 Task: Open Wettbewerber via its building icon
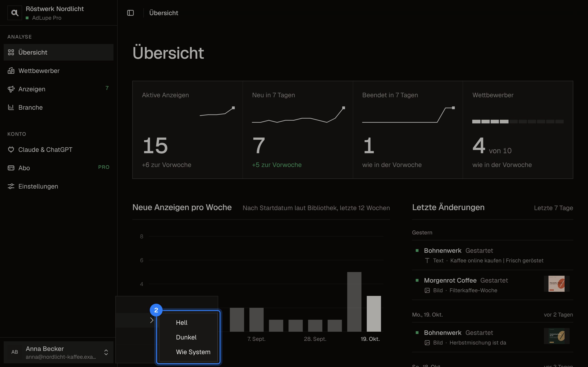click(x=11, y=71)
